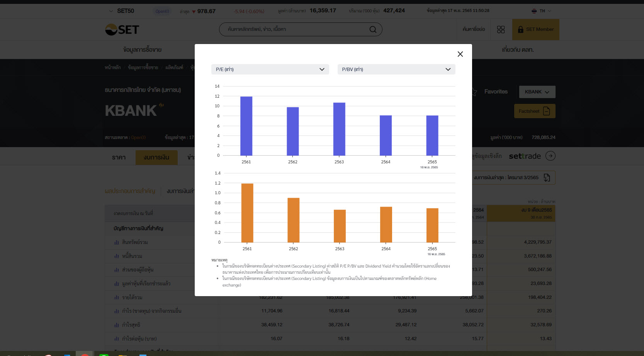Expand the P/BV (เท่า) dropdown
This screenshot has height=356, width=644.
396,70
